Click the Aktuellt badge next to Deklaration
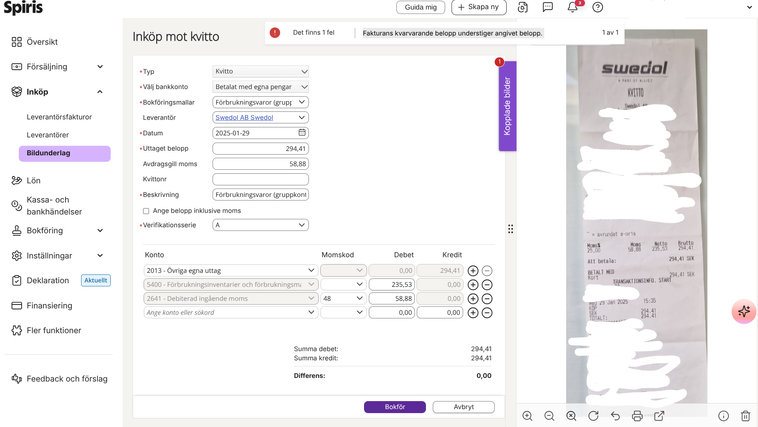This screenshot has width=758, height=427. click(96, 280)
